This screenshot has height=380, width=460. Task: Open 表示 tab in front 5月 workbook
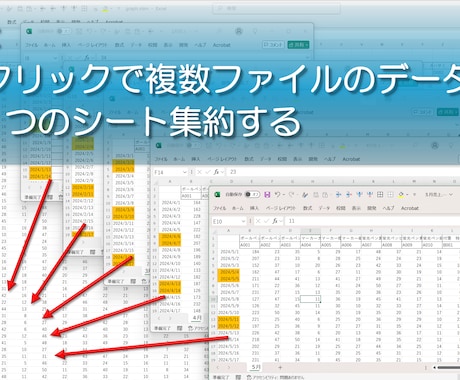tap(356, 208)
